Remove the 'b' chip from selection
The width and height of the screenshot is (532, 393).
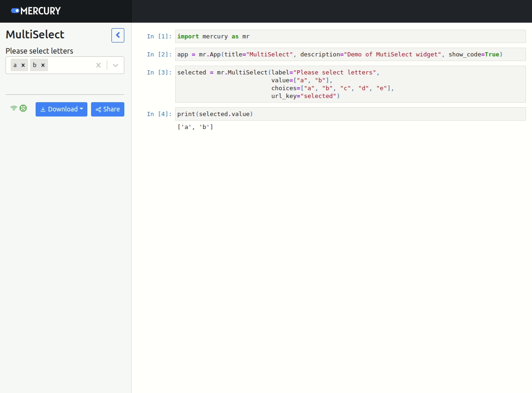point(43,65)
